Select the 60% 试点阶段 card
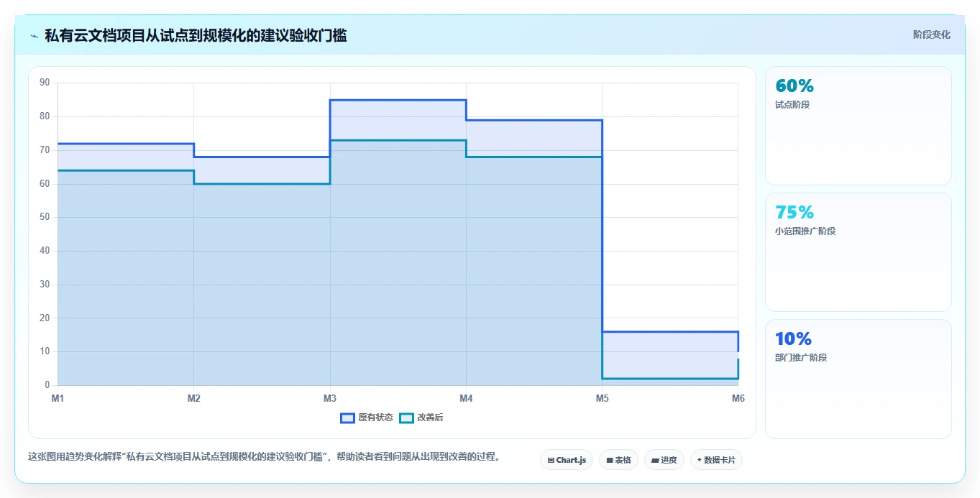 coord(858,126)
